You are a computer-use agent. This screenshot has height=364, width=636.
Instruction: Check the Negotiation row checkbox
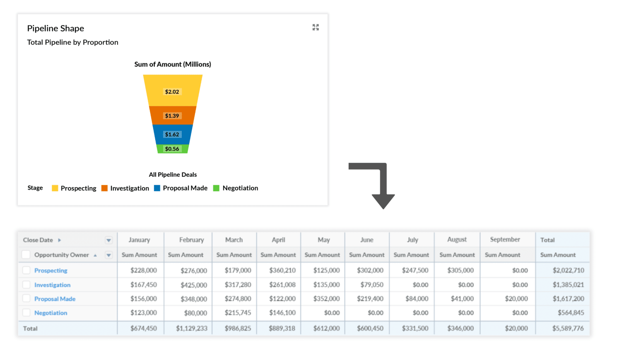click(x=27, y=313)
